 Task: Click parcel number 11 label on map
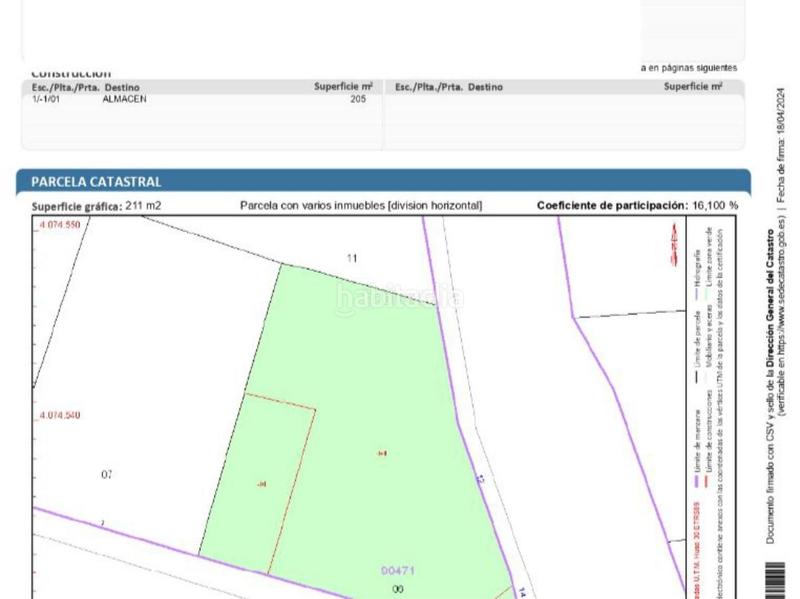(352, 259)
